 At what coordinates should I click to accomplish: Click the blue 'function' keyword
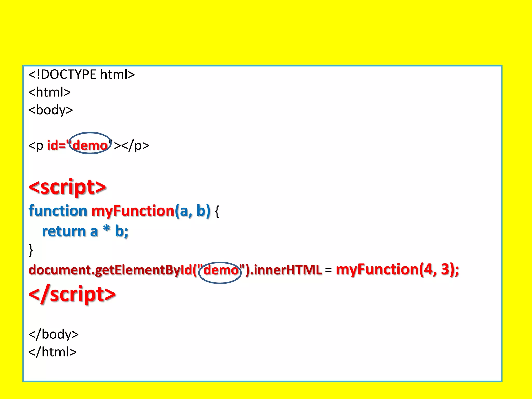(58, 210)
